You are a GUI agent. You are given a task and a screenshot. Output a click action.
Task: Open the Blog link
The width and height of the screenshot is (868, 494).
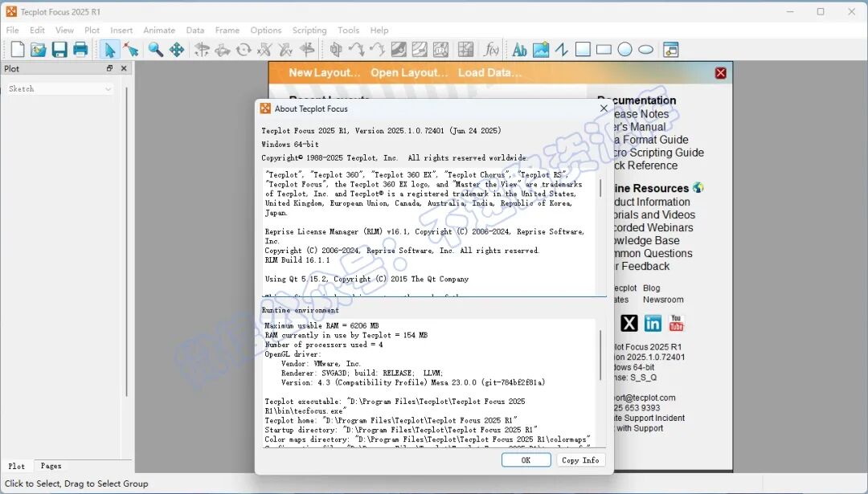652,288
